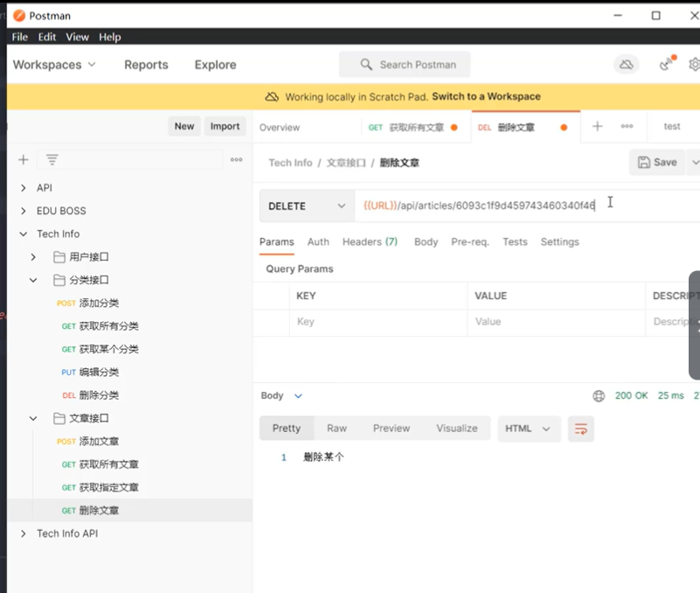Click the request URL input field
This screenshot has width=700, height=593.
[x=527, y=206]
